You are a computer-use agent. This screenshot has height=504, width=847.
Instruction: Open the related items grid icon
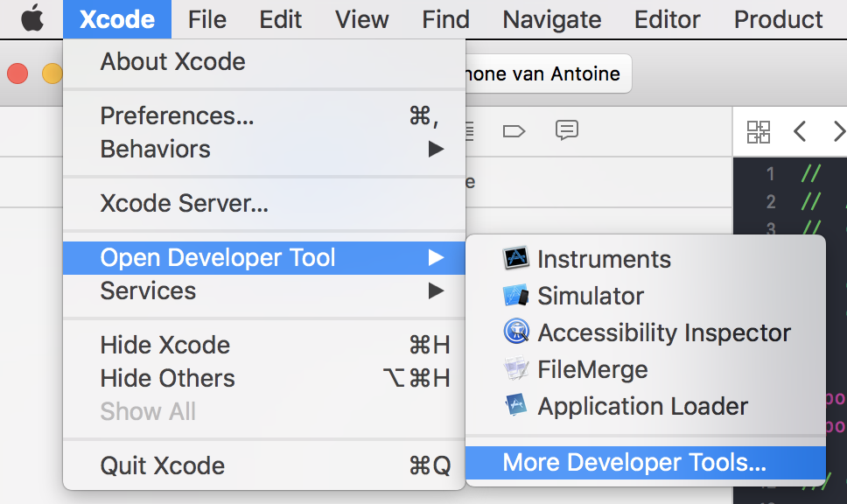tap(758, 132)
